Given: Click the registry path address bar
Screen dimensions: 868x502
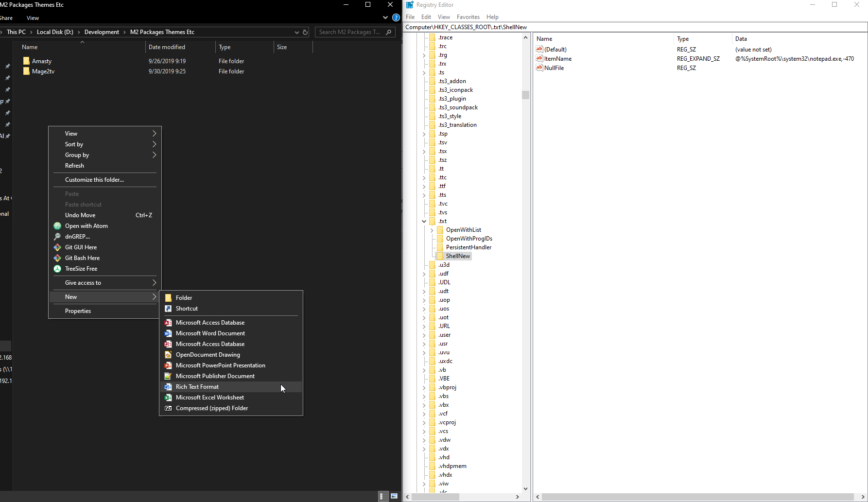Looking at the screenshot, I should coord(635,27).
